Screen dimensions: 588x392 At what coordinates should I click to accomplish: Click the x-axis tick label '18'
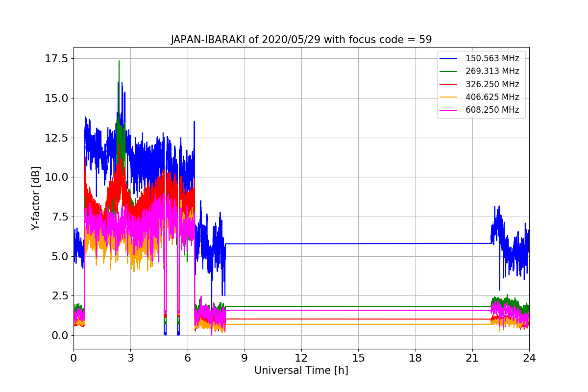point(415,358)
